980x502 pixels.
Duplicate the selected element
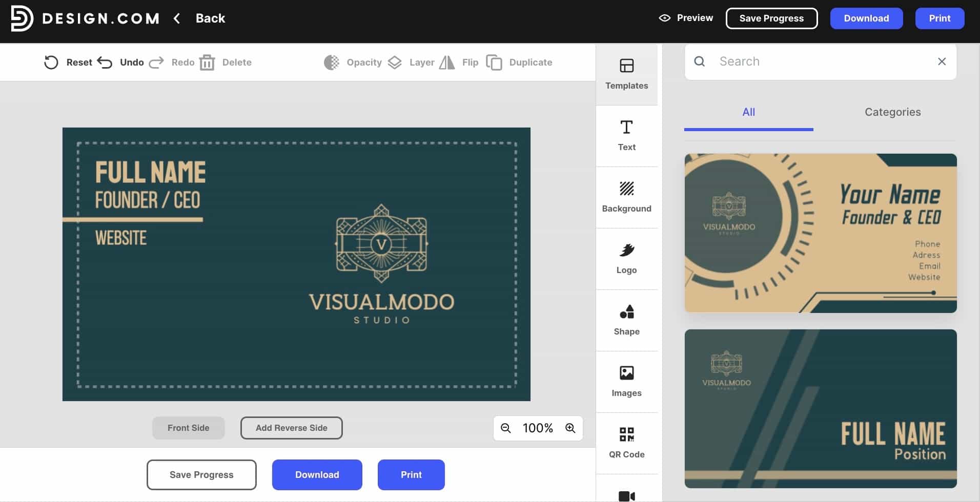coord(519,62)
